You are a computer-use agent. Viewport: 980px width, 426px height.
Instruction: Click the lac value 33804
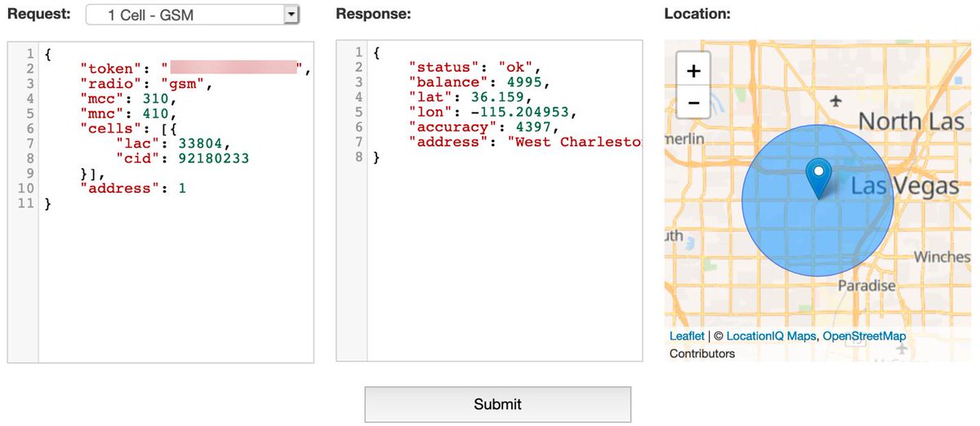click(x=201, y=143)
